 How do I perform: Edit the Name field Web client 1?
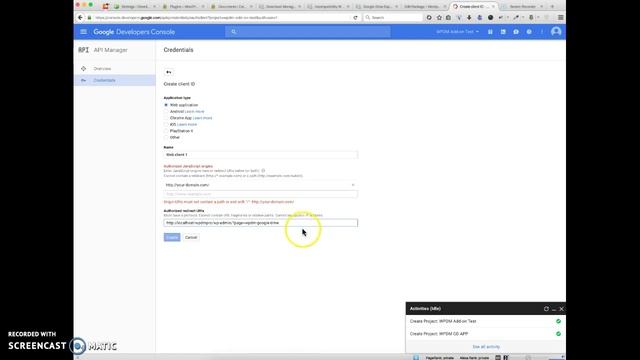[260, 155]
